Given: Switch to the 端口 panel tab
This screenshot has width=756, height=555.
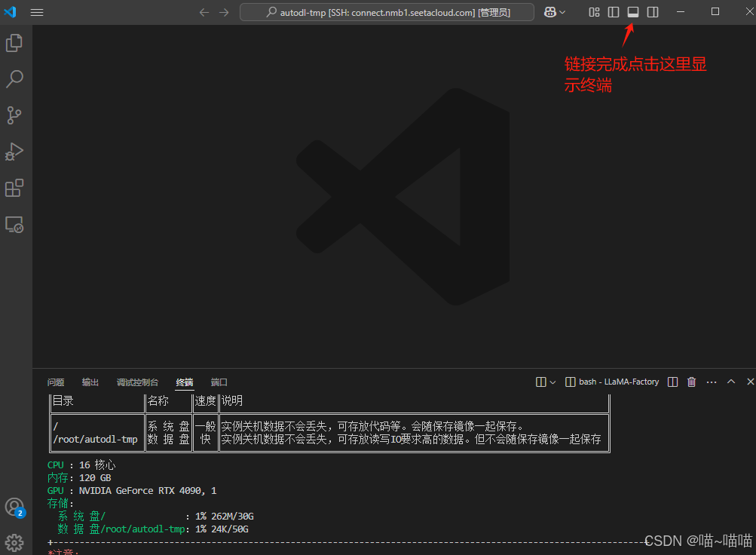Looking at the screenshot, I should pyautogui.click(x=219, y=382).
